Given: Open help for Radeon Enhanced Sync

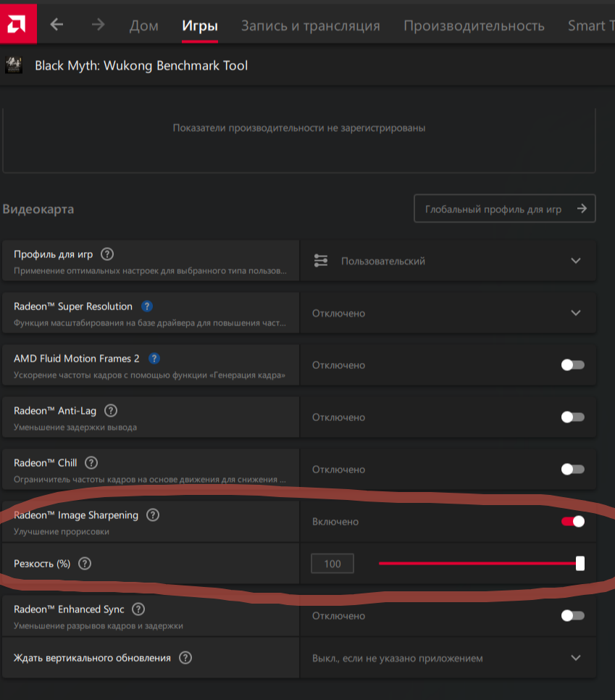Looking at the screenshot, I should 138,609.
